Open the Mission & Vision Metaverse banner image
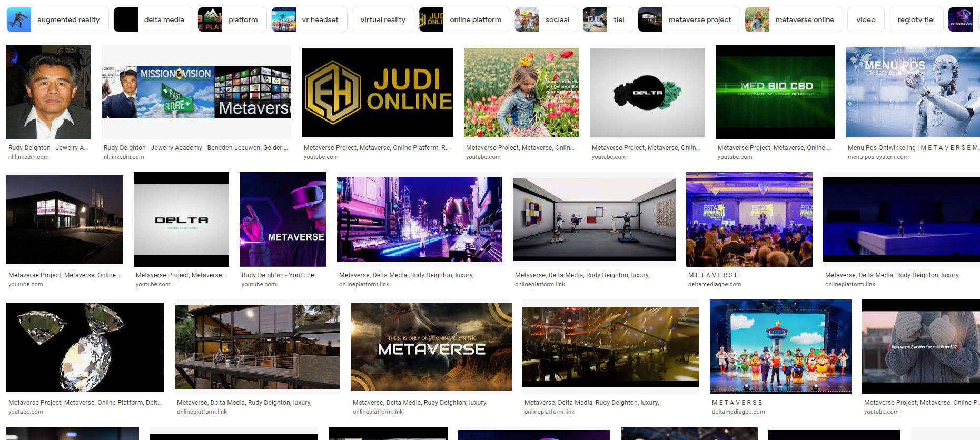 (x=196, y=92)
